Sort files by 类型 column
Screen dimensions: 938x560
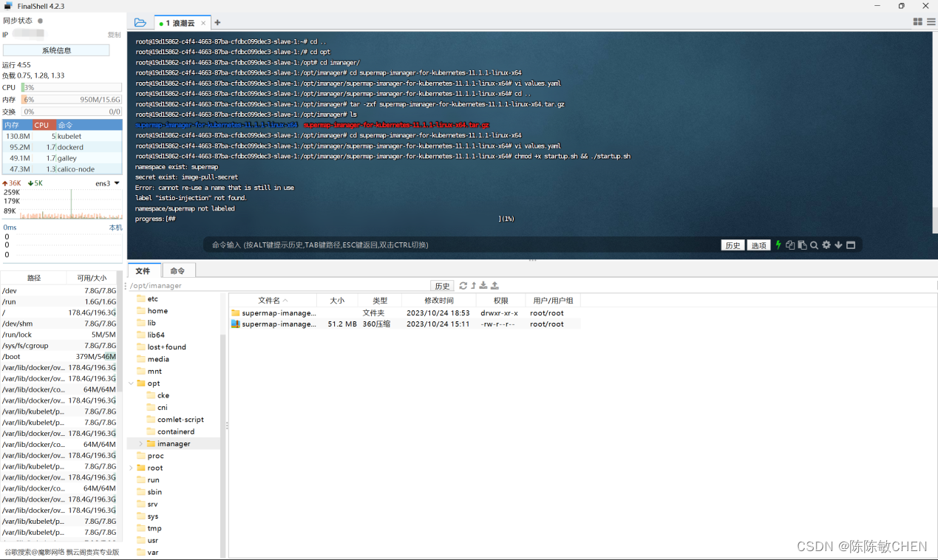[380, 301]
